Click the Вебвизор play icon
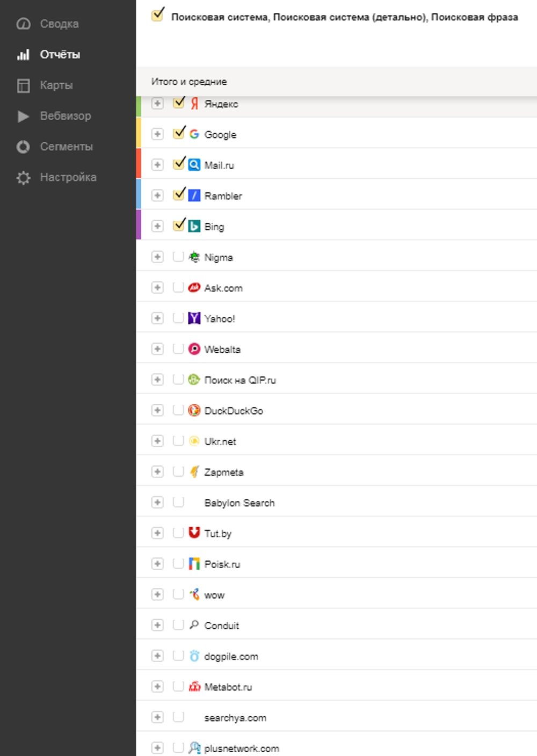The image size is (537, 756). click(x=23, y=116)
